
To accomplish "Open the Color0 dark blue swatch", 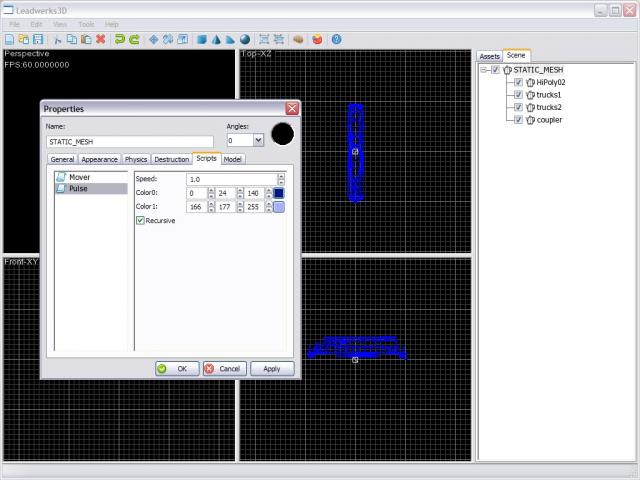I will click(279, 193).
